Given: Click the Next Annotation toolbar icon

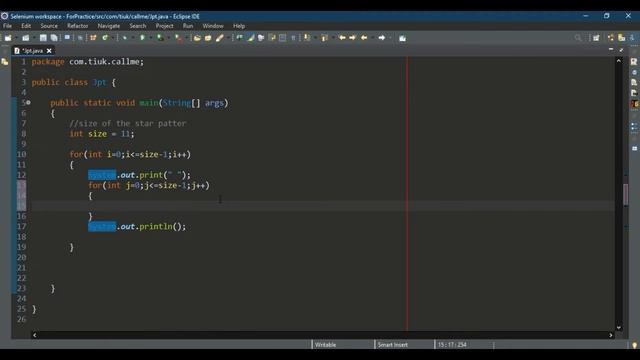Looking at the screenshot, I should point(307,38).
